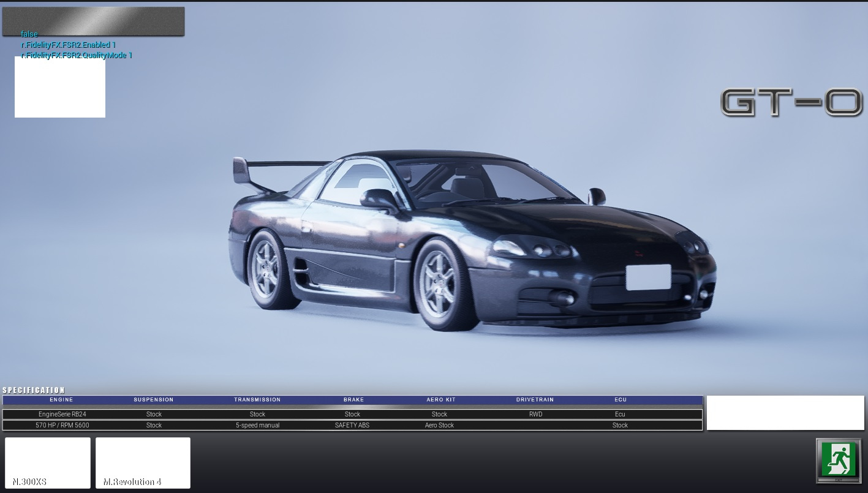Click the GT-O title logo
This screenshot has height=493, width=868.
pyautogui.click(x=791, y=102)
